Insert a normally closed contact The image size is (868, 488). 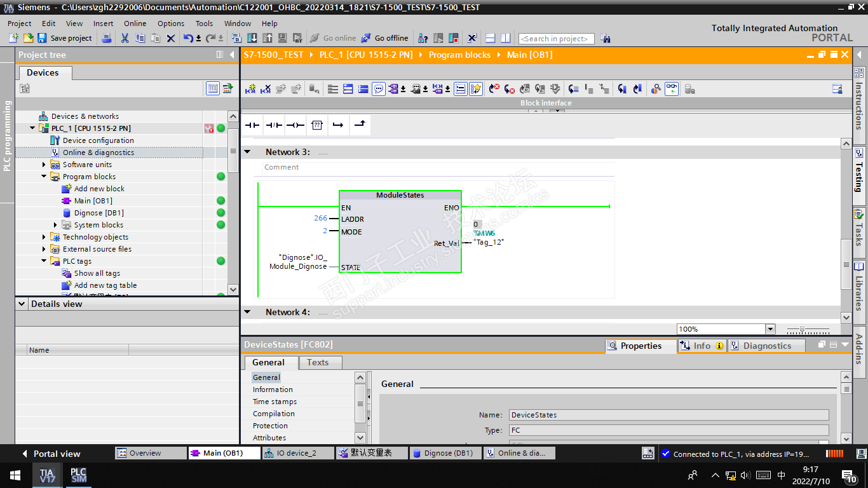click(x=274, y=125)
